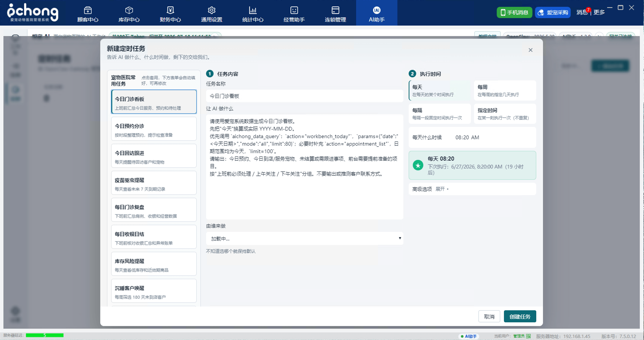Open the AI助手 icon in top navigation
This screenshot has height=340, width=644.
click(376, 10)
